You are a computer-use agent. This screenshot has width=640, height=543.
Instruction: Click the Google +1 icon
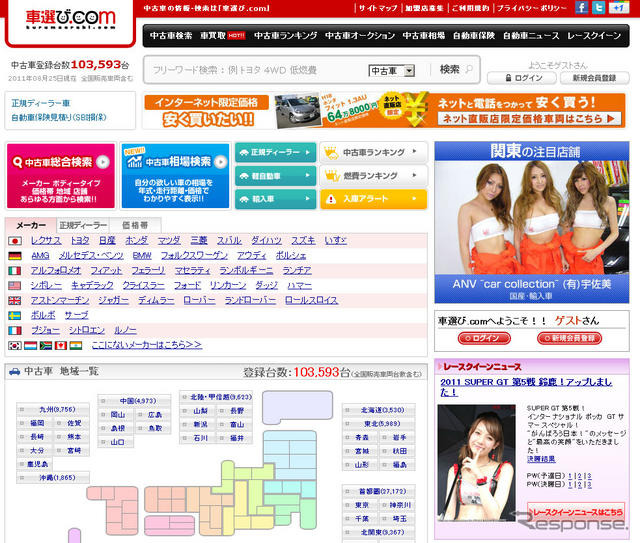pos(619,7)
